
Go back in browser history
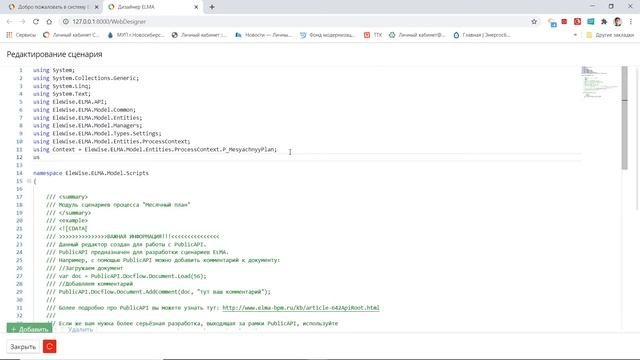(9, 22)
